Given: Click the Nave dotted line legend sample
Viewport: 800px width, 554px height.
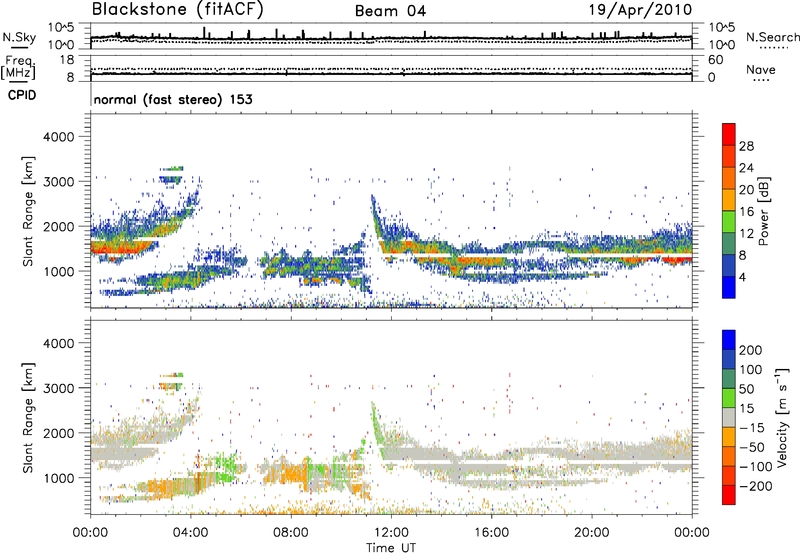Looking at the screenshot, I should coord(761,80).
